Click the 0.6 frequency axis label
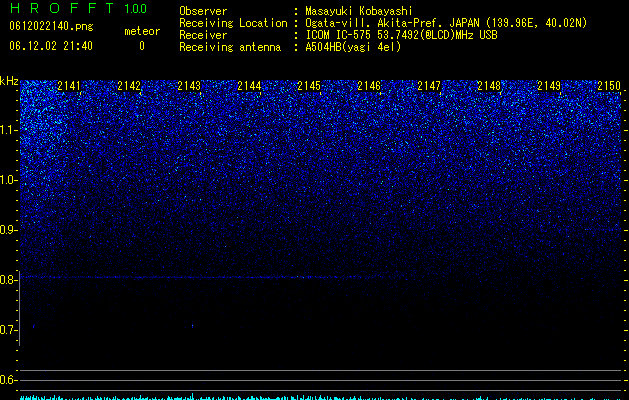This screenshot has height=400, width=629. pyautogui.click(x=8, y=380)
